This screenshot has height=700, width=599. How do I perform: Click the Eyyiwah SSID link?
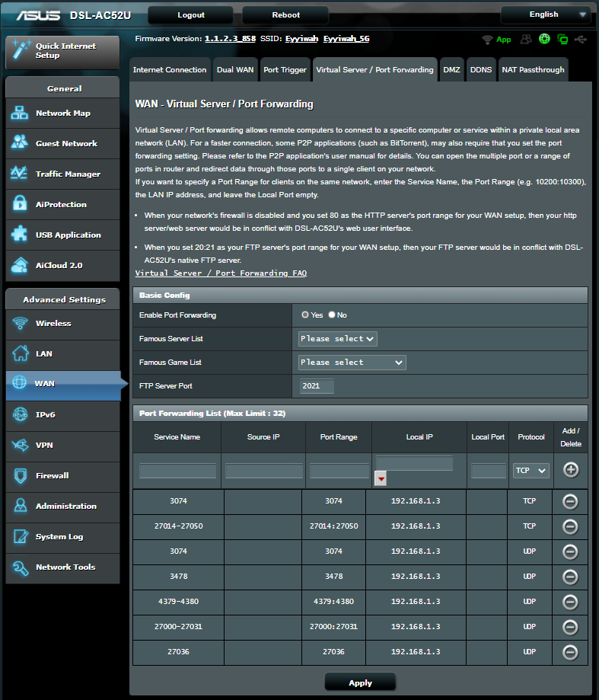[x=301, y=39]
